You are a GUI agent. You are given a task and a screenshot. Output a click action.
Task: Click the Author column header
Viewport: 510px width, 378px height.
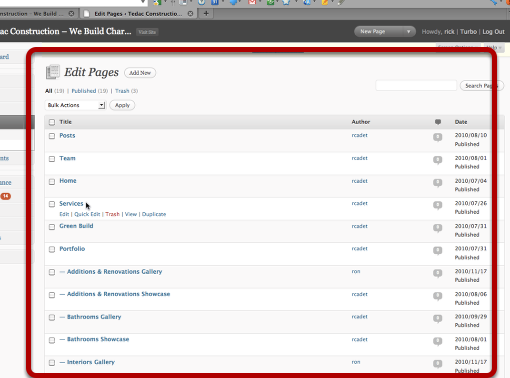[x=361, y=122]
